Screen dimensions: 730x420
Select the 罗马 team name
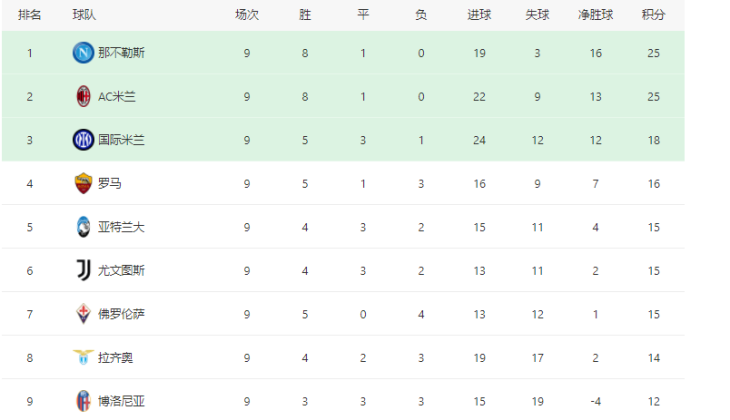coord(110,183)
